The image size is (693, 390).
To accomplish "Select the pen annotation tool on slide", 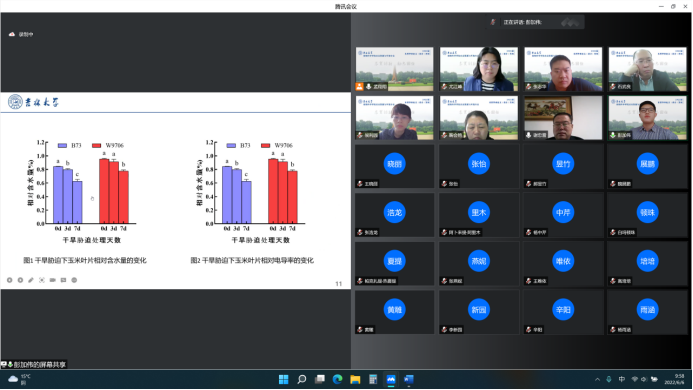I will point(31,280).
